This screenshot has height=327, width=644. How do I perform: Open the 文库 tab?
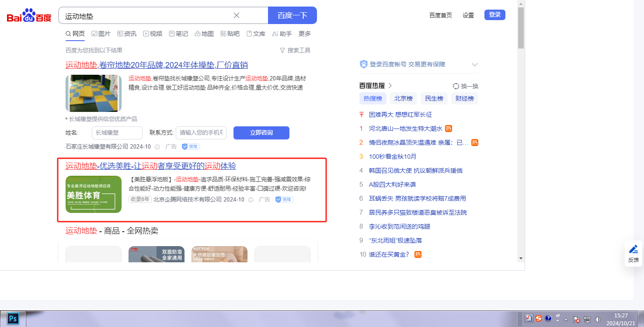pos(256,34)
